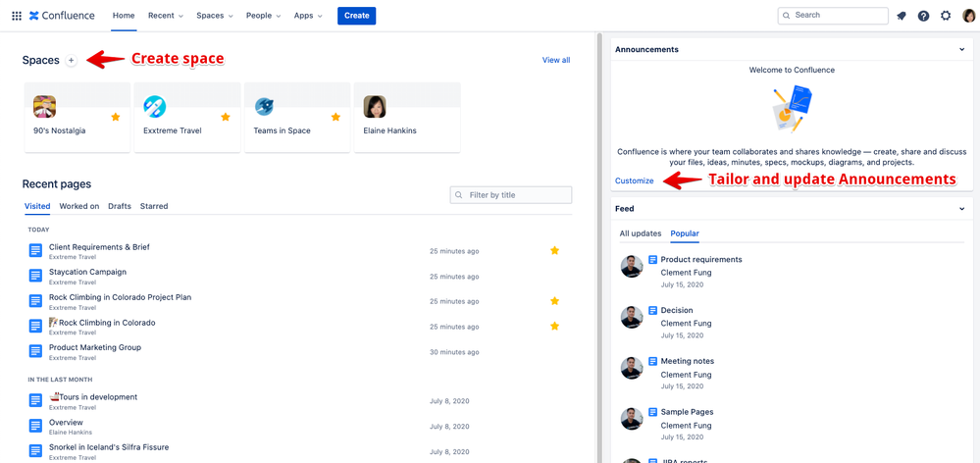Screen dimensions: 980x463
Task: Unstar Client Requirements & Brief page
Action: [554, 250]
